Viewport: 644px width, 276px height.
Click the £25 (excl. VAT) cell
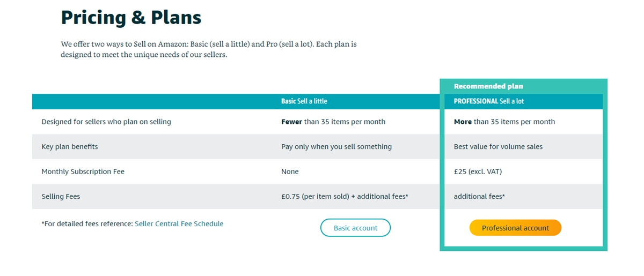(x=478, y=171)
